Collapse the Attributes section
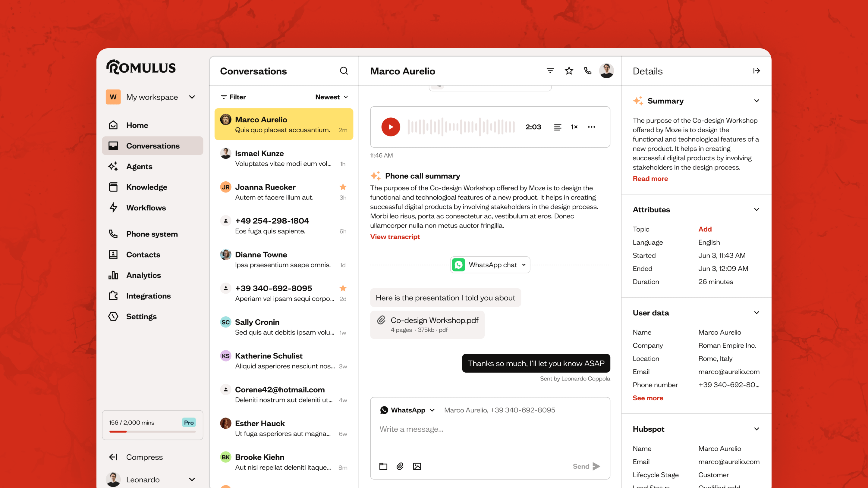This screenshot has height=488, width=868. tap(757, 209)
